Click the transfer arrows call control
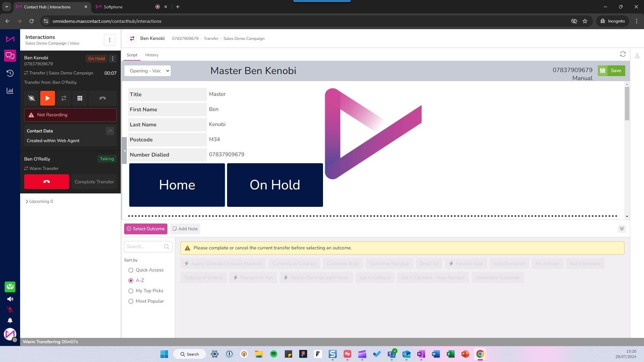 (64, 98)
